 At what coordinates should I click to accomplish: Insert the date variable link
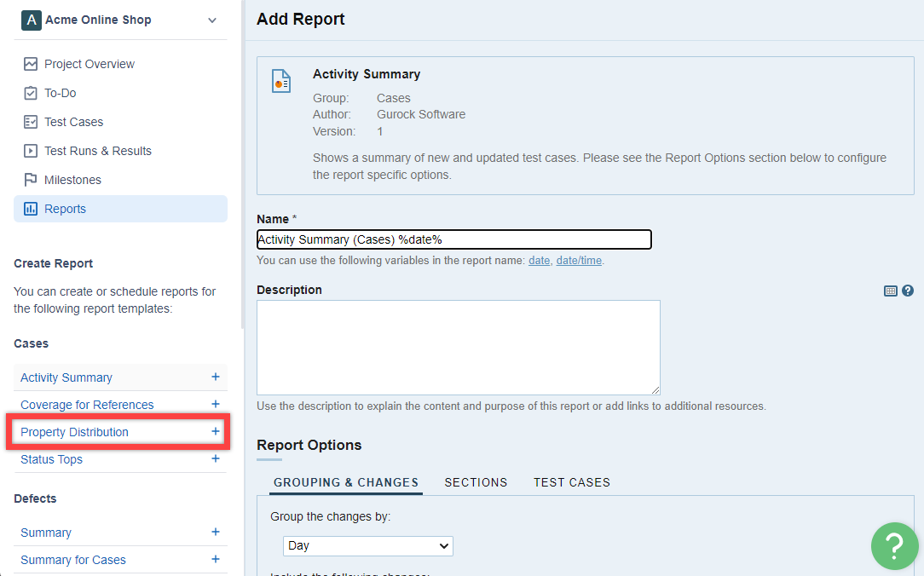(539, 261)
